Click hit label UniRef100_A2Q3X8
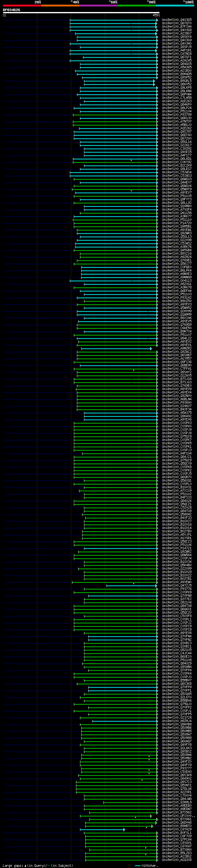Image resolution: width=197 pixels, height=868 pixels. coord(177,860)
